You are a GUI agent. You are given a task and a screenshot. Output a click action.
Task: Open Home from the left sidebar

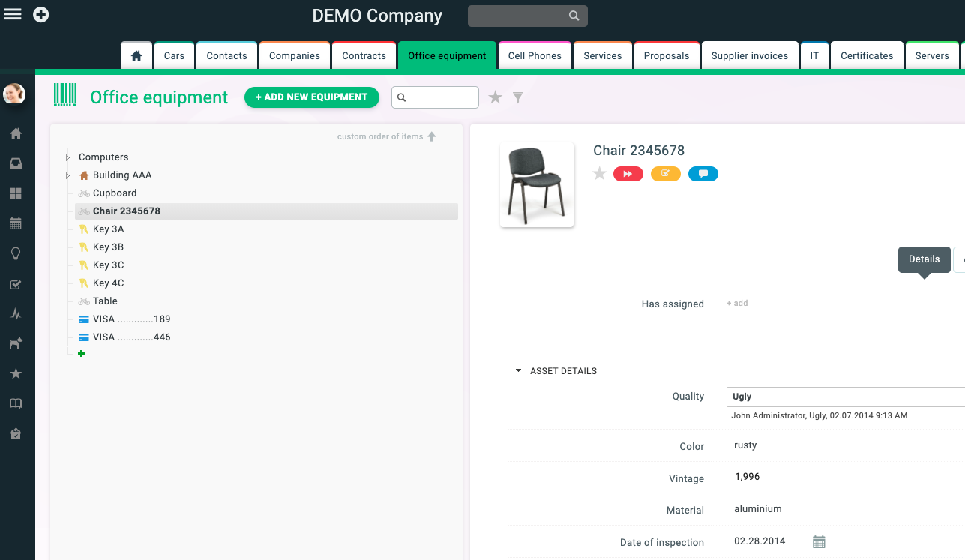(x=15, y=134)
